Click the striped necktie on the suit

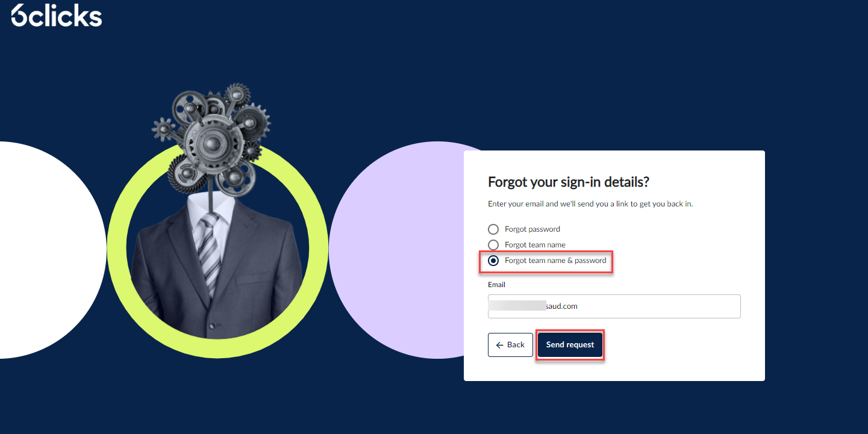pyautogui.click(x=209, y=252)
